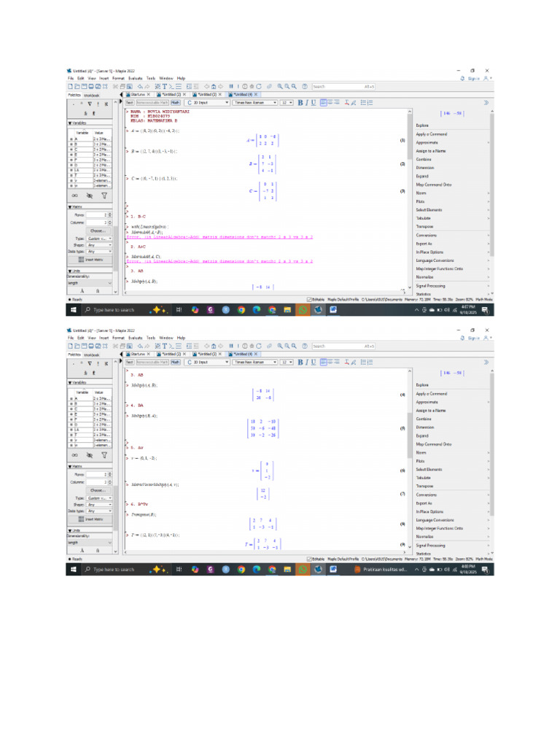
Task: Open the Evaluate menu in the first screenshot
Action: [135, 78]
